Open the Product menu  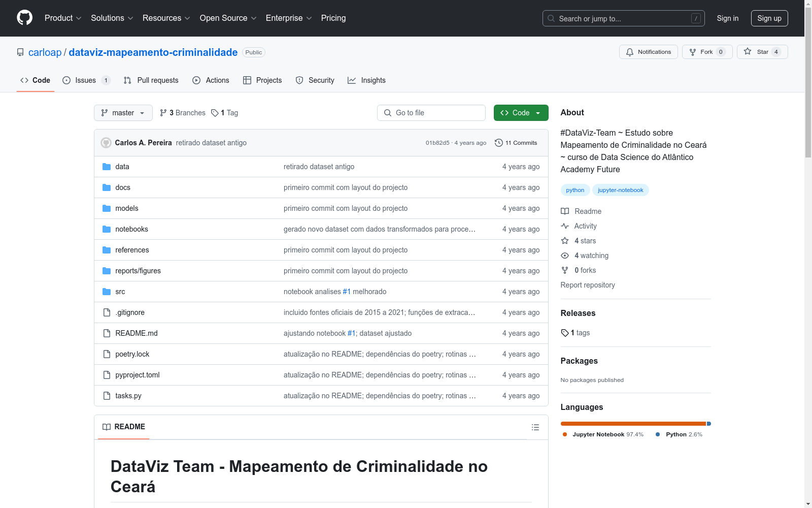(x=63, y=18)
